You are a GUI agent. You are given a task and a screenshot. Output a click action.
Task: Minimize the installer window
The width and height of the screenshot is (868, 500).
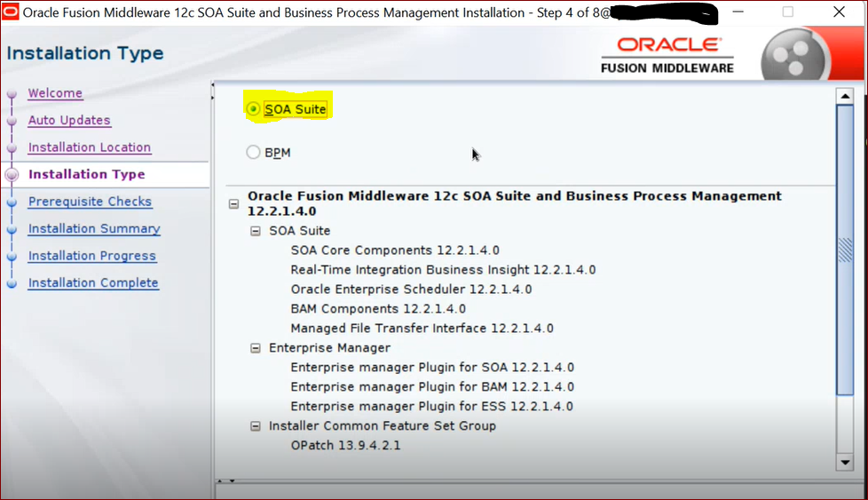click(738, 12)
